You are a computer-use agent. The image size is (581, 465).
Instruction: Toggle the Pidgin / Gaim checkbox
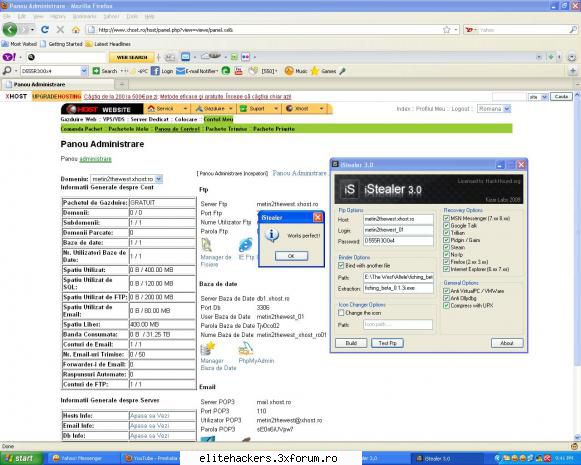coord(446,240)
